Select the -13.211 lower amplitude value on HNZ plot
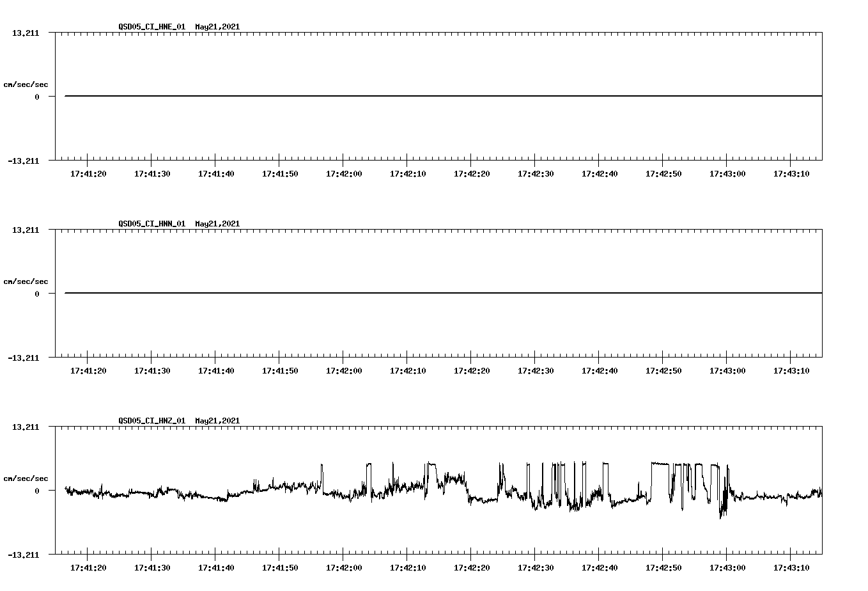Screen dimensions: 868x591 point(24,556)
